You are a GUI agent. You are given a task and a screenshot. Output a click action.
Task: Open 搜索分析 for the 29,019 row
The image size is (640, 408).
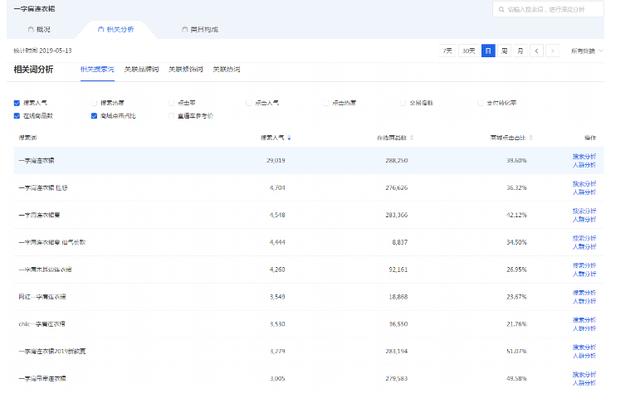583,155
